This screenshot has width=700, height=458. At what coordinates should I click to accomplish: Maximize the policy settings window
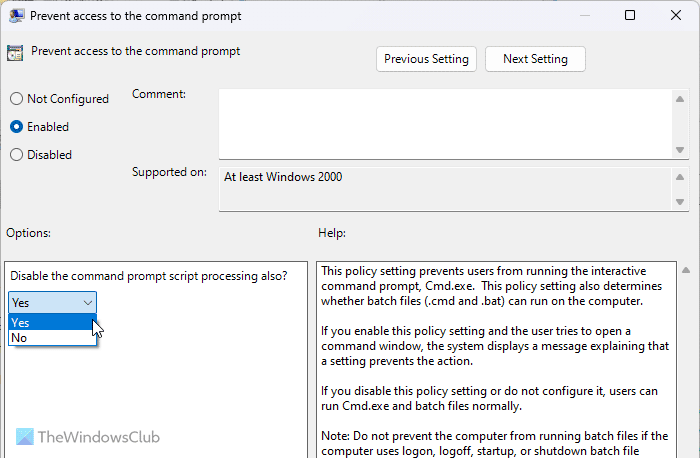630,16
